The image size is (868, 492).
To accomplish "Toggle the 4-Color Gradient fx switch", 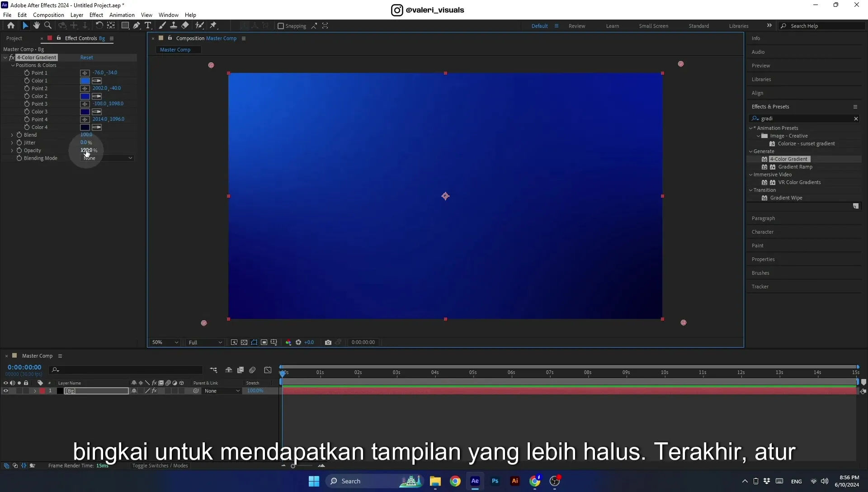I will tap(12, 57).
